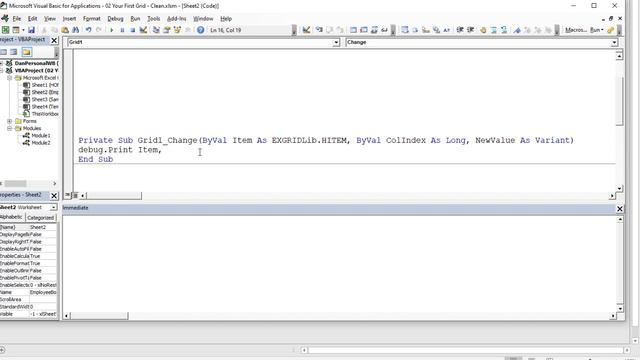
Task: Click the Window menu
Action: click(x=203, y=18)
